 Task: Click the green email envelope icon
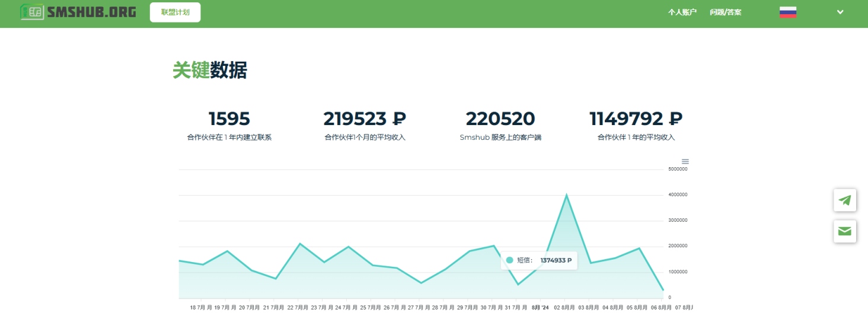click(x=844, y=231)
